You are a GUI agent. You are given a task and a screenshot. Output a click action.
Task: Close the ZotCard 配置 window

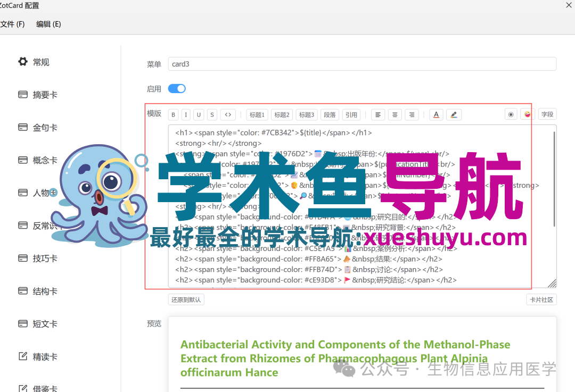570,5
